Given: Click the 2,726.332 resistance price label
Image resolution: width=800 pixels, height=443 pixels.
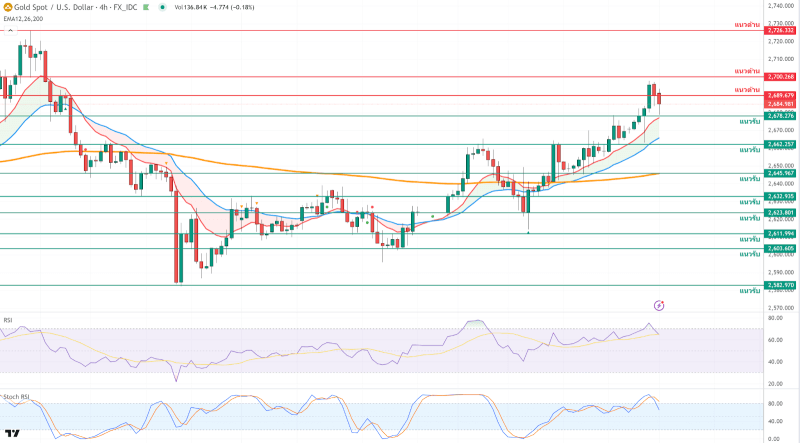Looking at the screenshot, I should (780, 31).
